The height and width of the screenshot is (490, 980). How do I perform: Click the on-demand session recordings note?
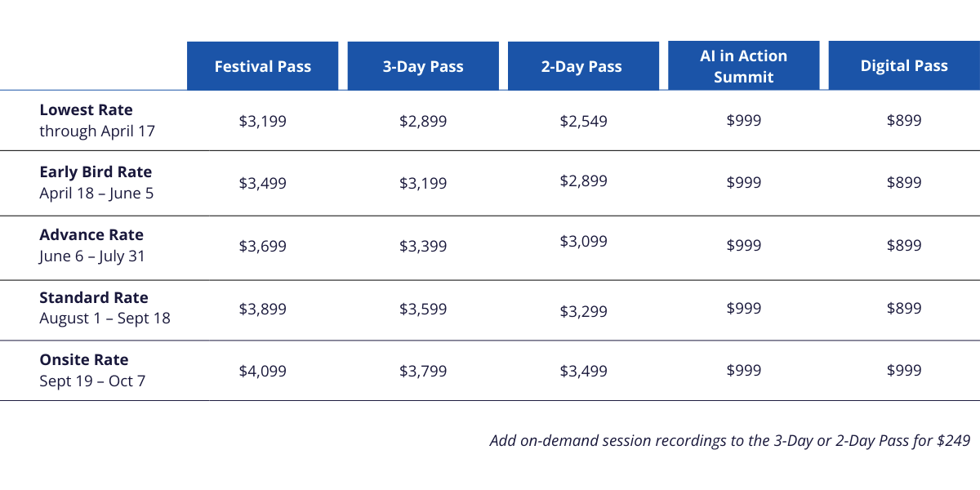click(729, 441)
